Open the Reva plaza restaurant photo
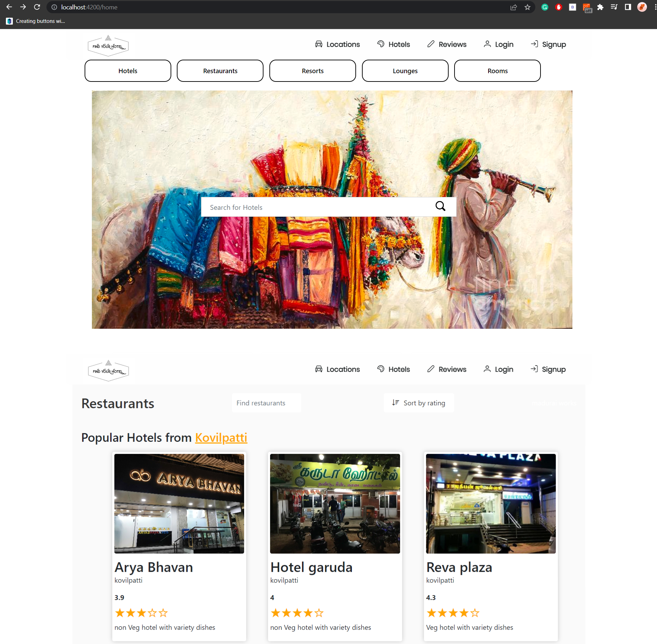This screenshot has width=657, height=644. 491,504
